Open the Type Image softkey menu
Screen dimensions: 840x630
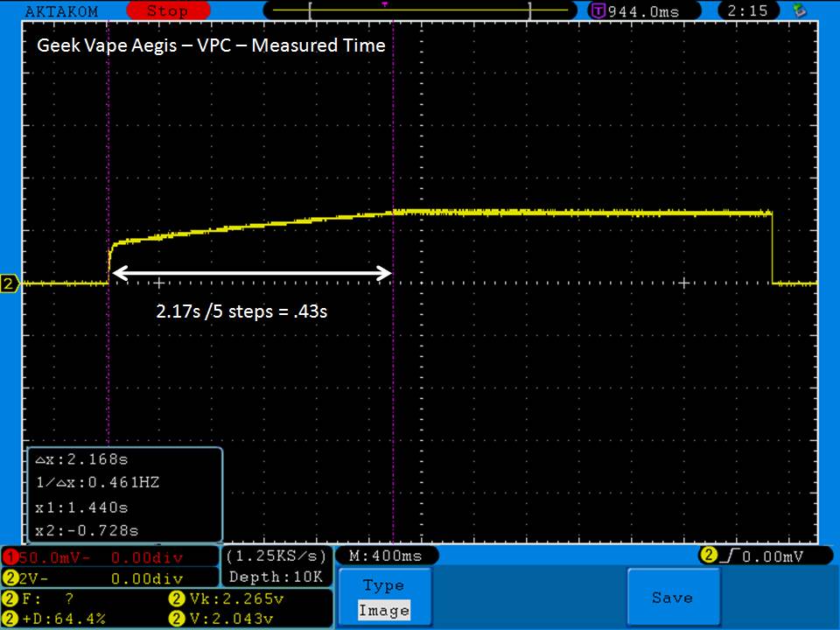(384, 598)
